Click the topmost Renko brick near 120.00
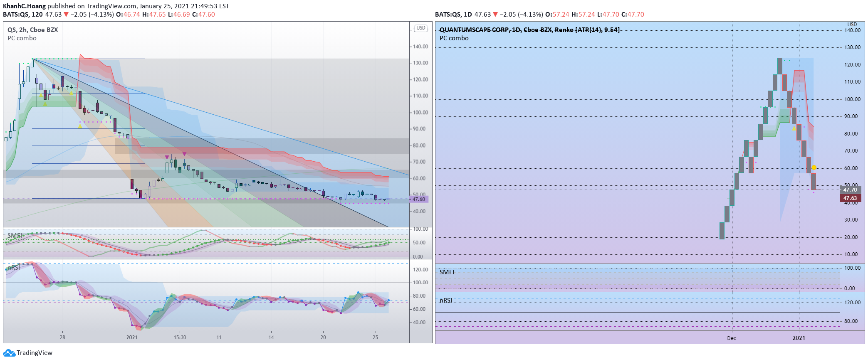 point(779,66)
